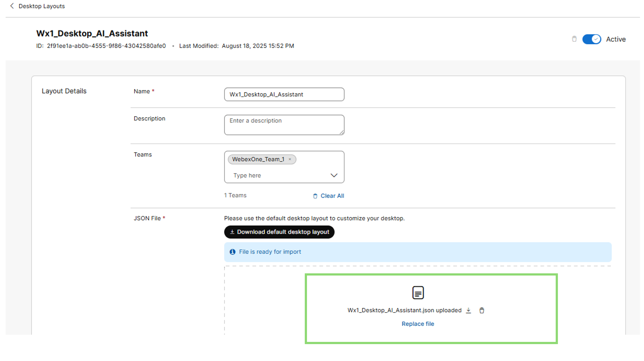Click the download icon beside uploaded JSON file
The height and width of the screenshot is (361, 644).
[x=469, y=310]
